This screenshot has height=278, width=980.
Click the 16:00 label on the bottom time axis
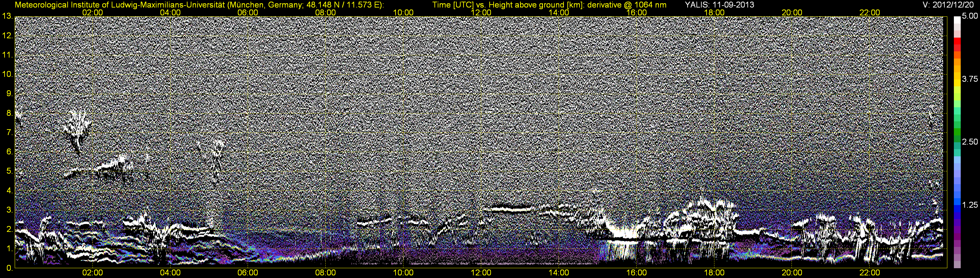coord(636,273)
